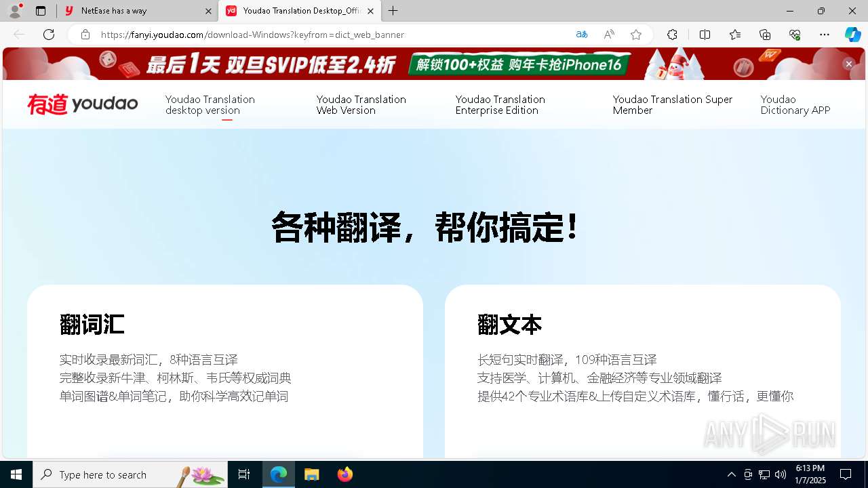Show hidden system tray icons
The image size is (868, 488).
point(731,474)
